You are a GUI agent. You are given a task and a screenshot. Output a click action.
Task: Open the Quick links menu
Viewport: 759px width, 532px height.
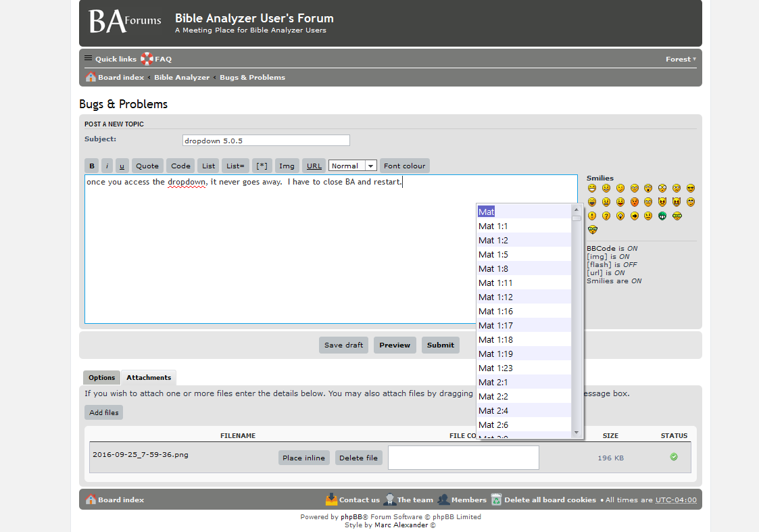[x=110, y=59]
